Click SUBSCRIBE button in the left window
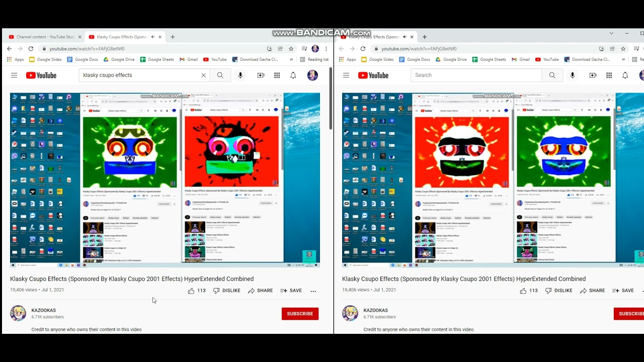The image size is (644, 362). pyautogui.click(x=300, y=314)
